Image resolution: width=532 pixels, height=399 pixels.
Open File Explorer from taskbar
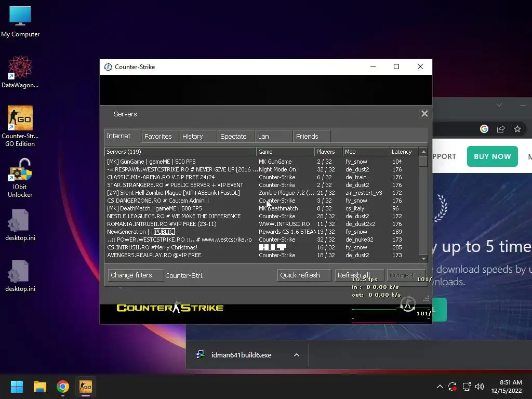pos(39,387)
